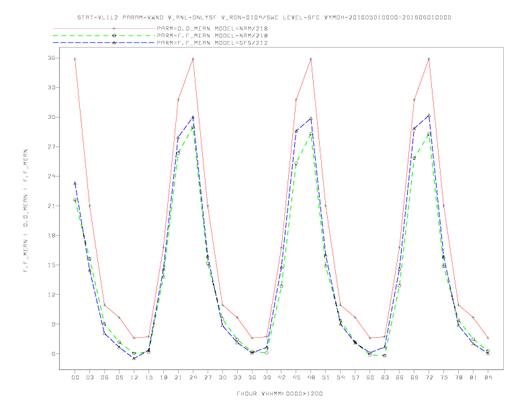Click x-axis tick label 27

coord(208,377)
